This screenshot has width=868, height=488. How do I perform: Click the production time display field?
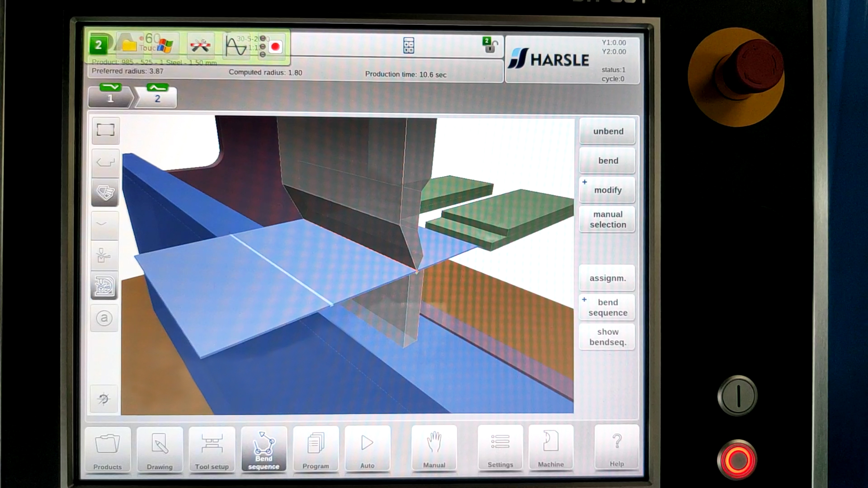pos(406,74)
